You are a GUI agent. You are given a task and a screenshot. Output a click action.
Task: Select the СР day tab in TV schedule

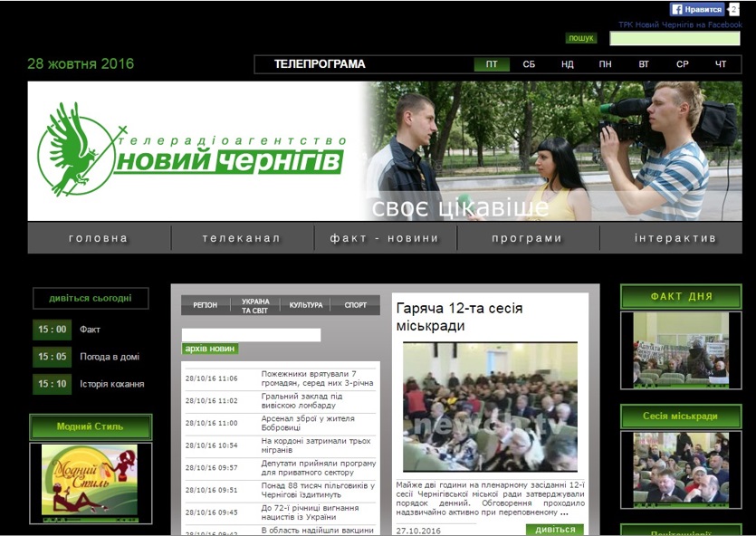point(683,64)
